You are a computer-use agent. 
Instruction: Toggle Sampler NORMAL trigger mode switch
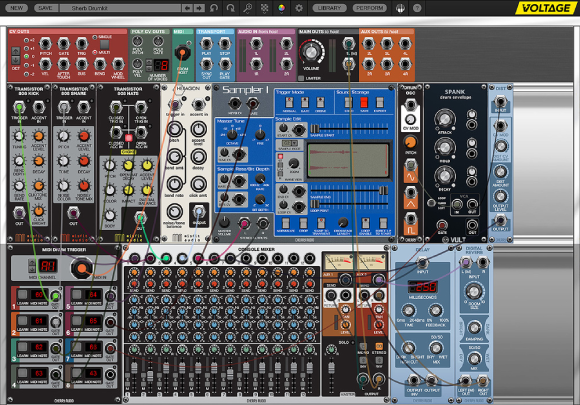(289, 102)
